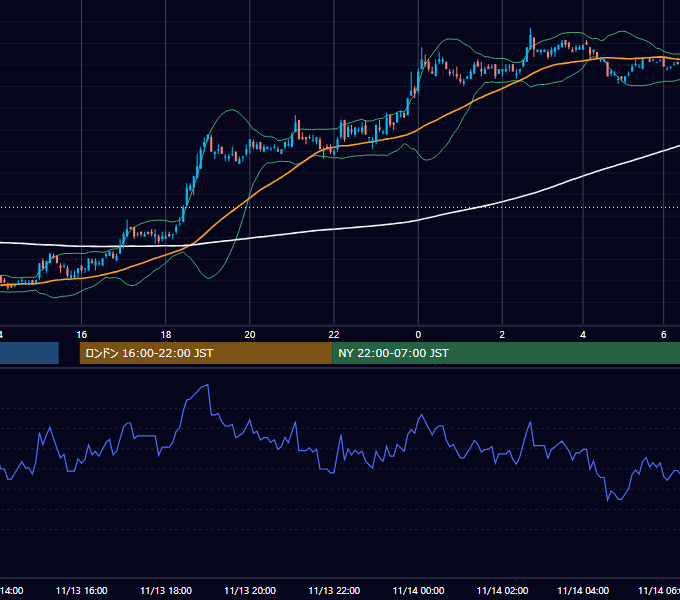This screenshot has width=680, height=600.
Task: Click the 11/14 02:00 date label
Action: (x=502, y=590)
